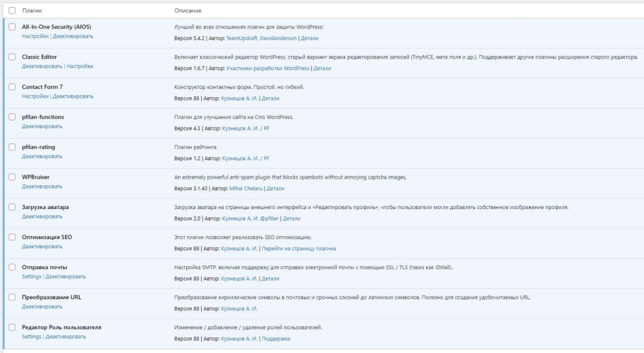Open Contact Form 7 Настройки link
Screen dimensions: 644x353
35,97
